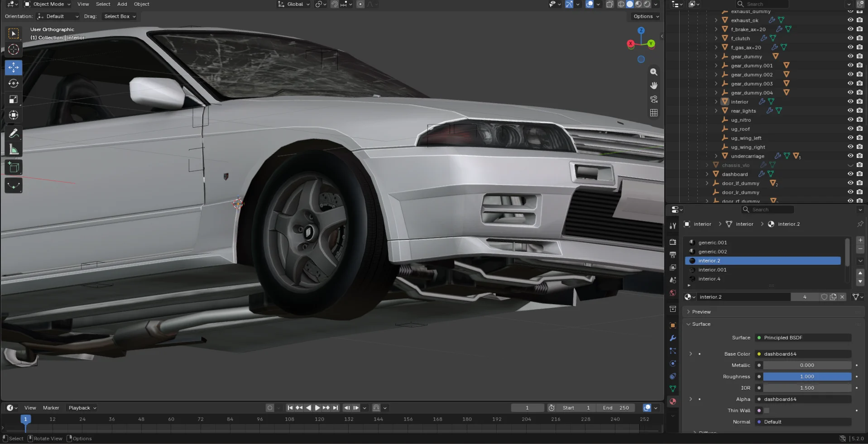Toggle visibility of gear_dummy.002
Screen dimensions: 868x444
pos(850,74)
